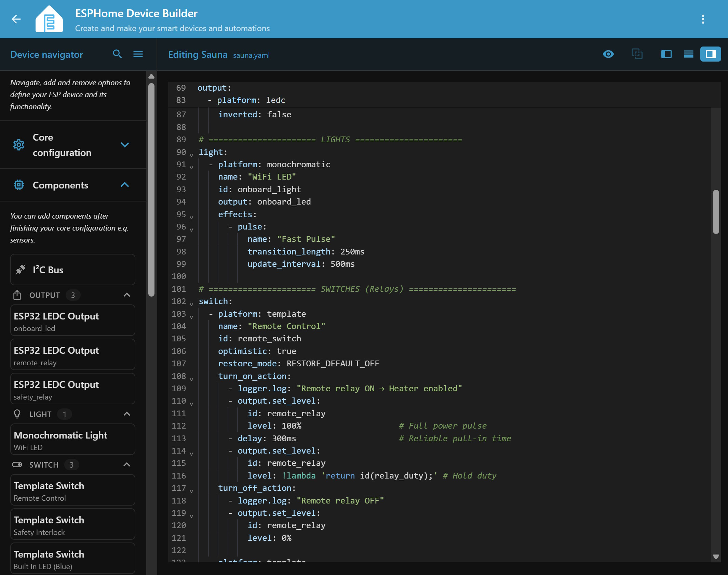Viewport: 728px width, 575px height.
Task: Toggle the preview eye icon
Action: coord(608,54)
